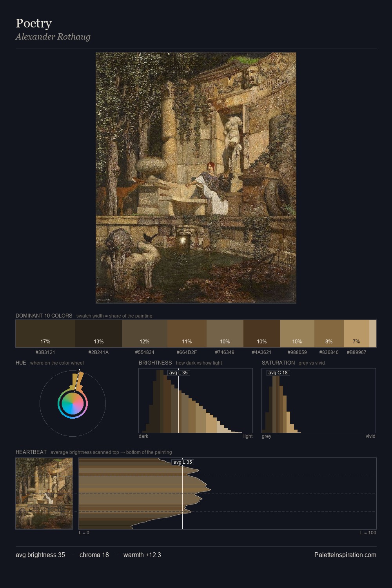392x588 pixels.
Task: Click the Heartbeat scan description caption
Action: [x=111, y=452]
